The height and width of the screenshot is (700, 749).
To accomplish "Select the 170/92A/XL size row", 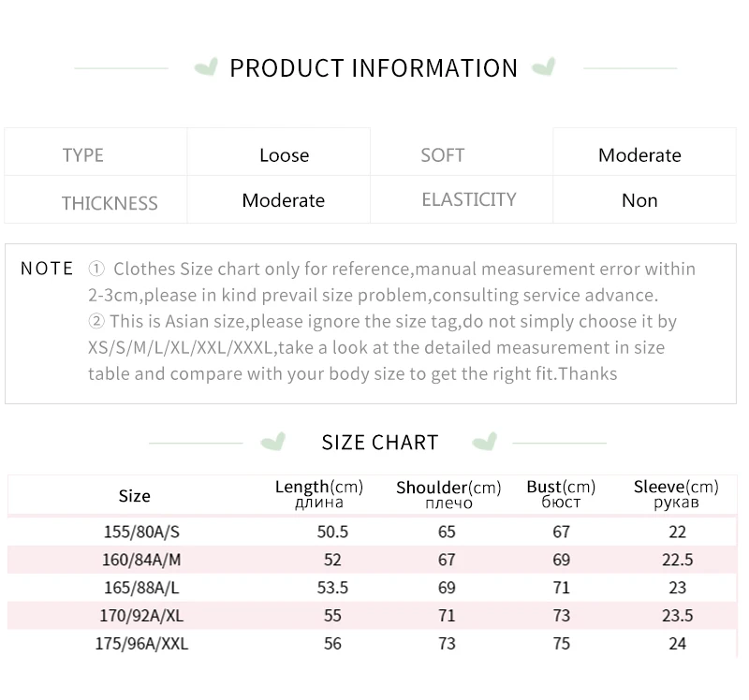I will pos(372,615).
